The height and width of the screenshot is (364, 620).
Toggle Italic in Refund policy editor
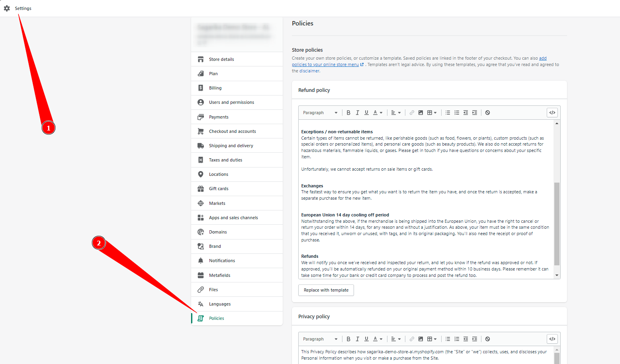(x=358, y=113)
